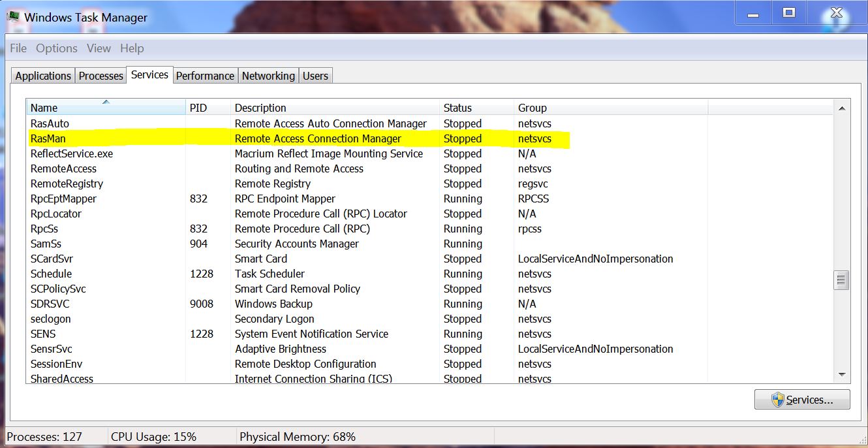Open the File menu
868x448 pixels.
pos(18,48)
